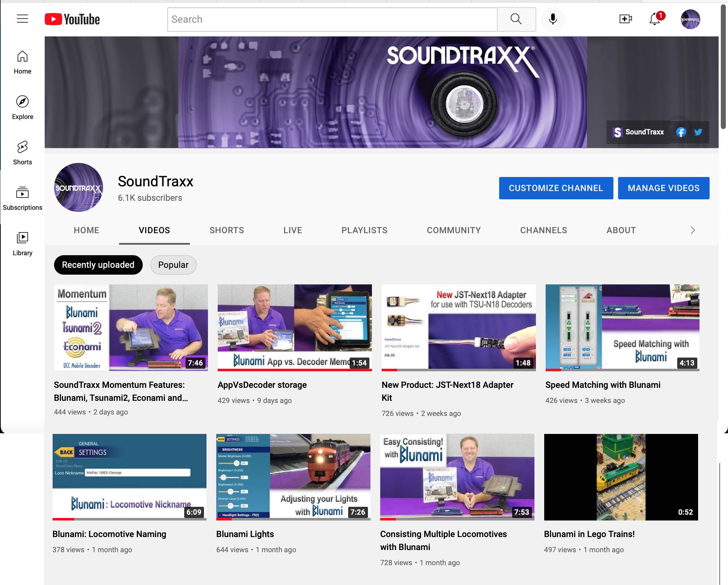Click the page vertical scrollbar
Image resolution: width=728 pixels, height=585 pixels.
point(723,67)
